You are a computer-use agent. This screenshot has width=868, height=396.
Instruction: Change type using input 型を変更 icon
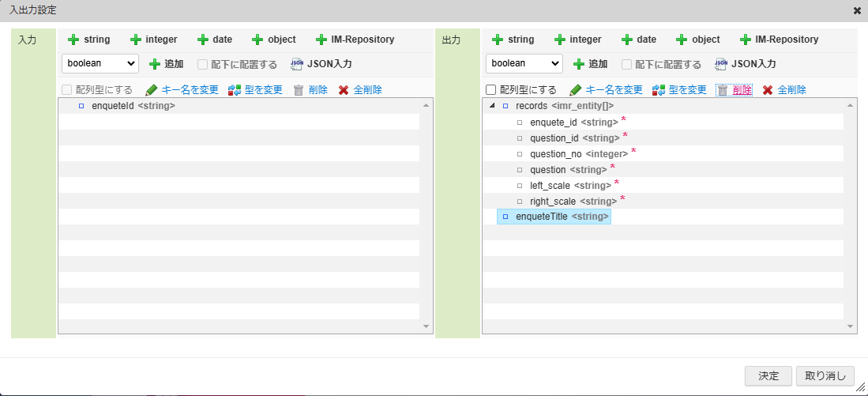tap(234, 90)
